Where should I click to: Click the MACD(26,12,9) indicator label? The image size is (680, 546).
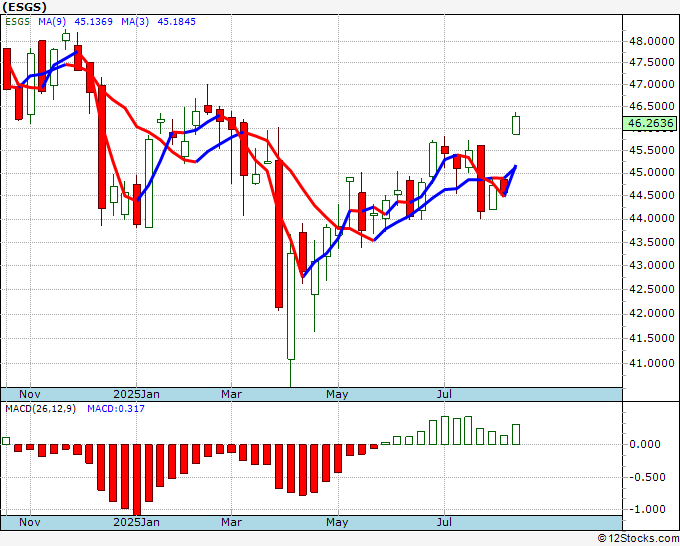point(40,409)
